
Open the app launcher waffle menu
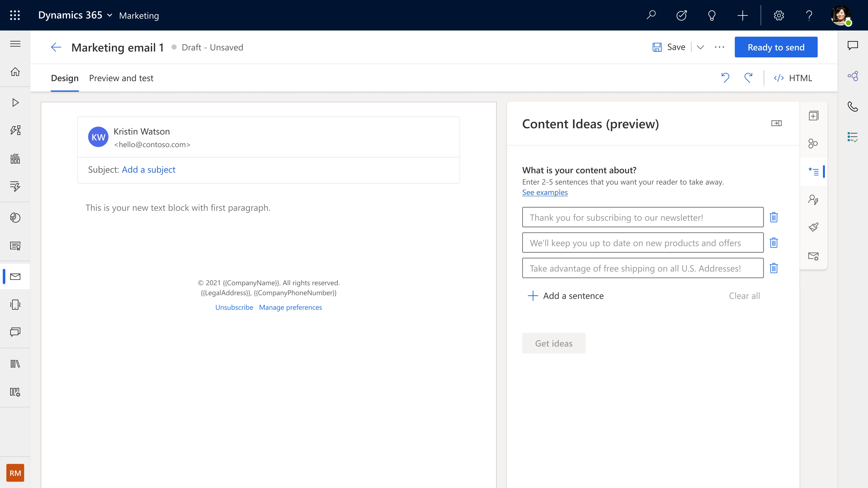point(15,15)
